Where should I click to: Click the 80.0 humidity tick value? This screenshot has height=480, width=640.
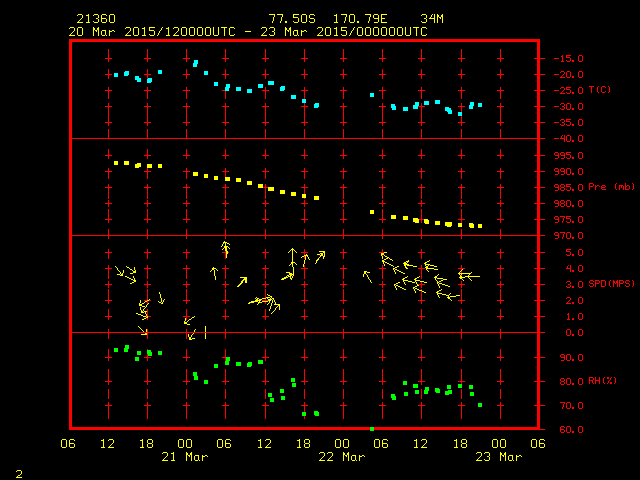(x=571, y=382)
